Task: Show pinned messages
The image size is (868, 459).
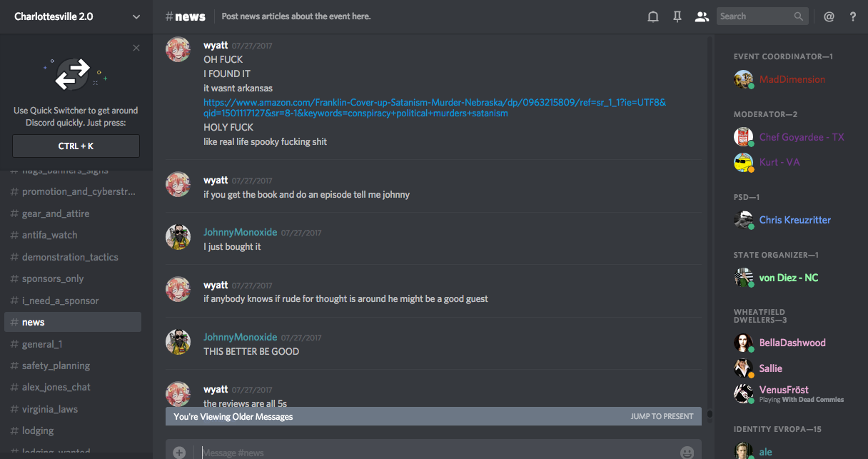Action: click(x=677, y=16)
